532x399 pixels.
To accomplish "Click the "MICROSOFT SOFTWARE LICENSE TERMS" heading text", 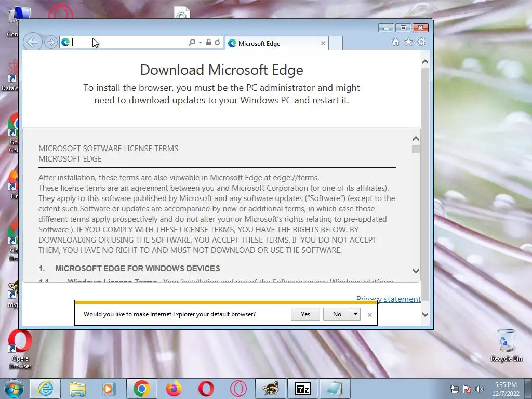I will click(108, 149).
